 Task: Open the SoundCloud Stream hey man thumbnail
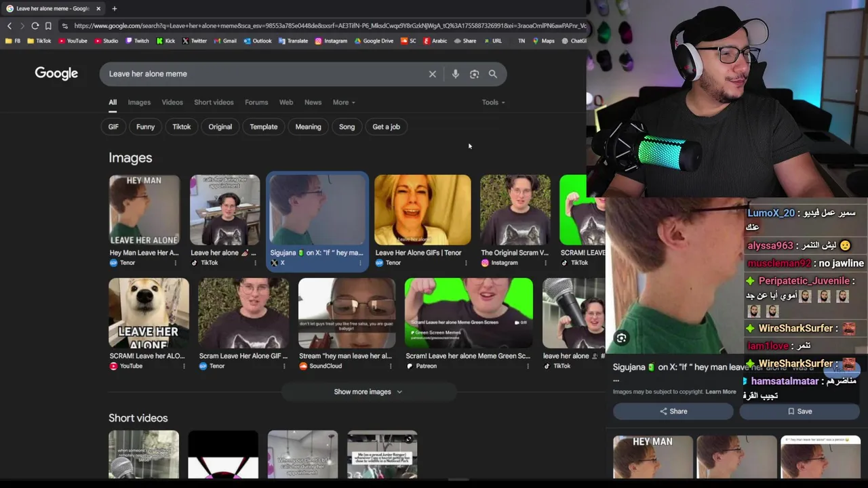(x=347, y=313)
